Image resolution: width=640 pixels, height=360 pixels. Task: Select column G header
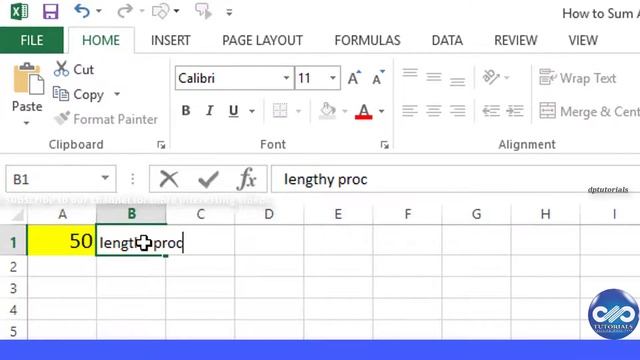[x=476, y=214]
